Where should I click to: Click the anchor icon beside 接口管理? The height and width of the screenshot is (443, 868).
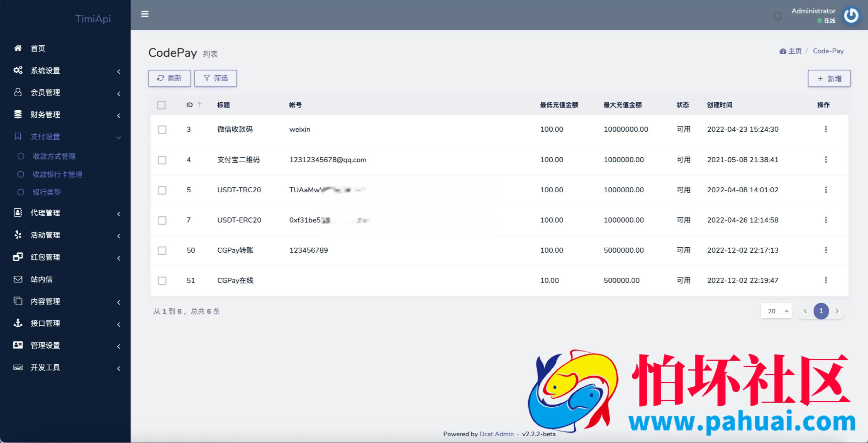tap(18, 323)
